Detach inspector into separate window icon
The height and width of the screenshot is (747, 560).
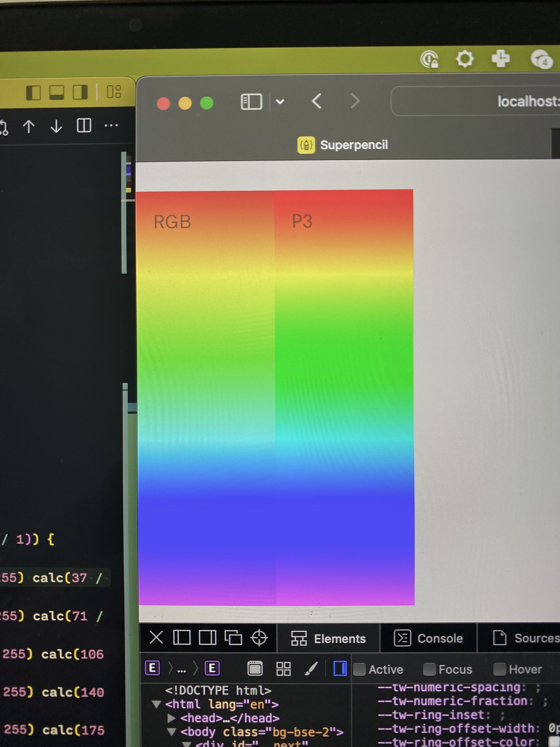point(233,638)
